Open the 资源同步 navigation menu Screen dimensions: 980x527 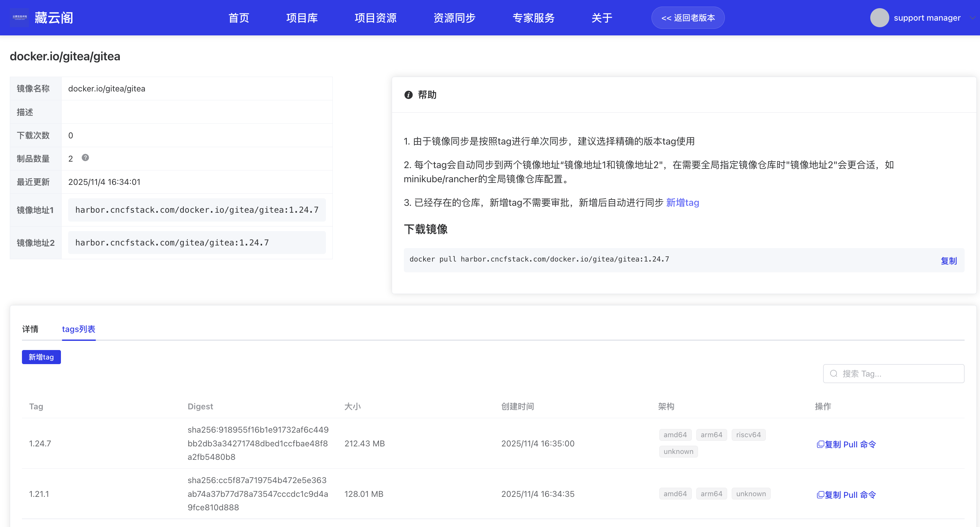[x=454, y=17]
